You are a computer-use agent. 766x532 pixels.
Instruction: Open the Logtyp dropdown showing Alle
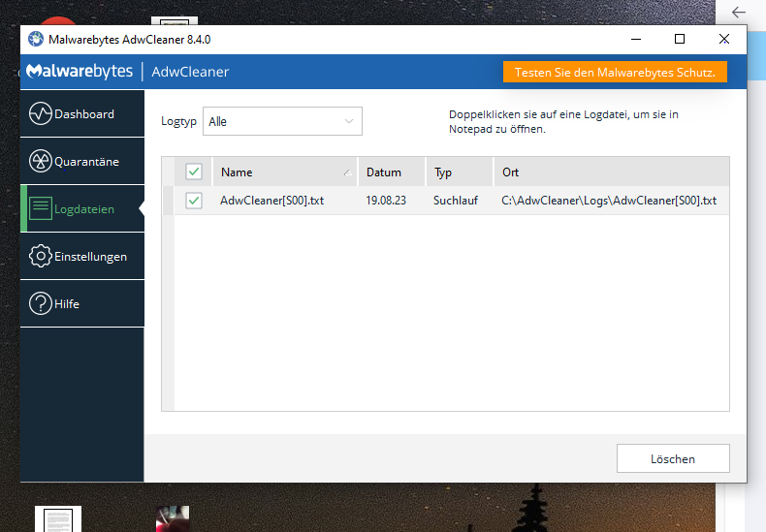click(282, 121)
